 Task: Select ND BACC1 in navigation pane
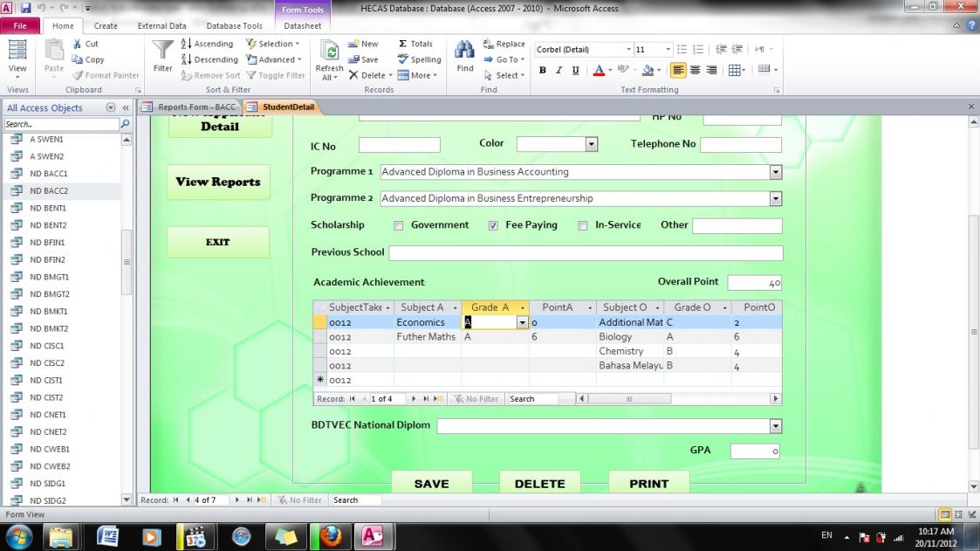coord(49,173)
